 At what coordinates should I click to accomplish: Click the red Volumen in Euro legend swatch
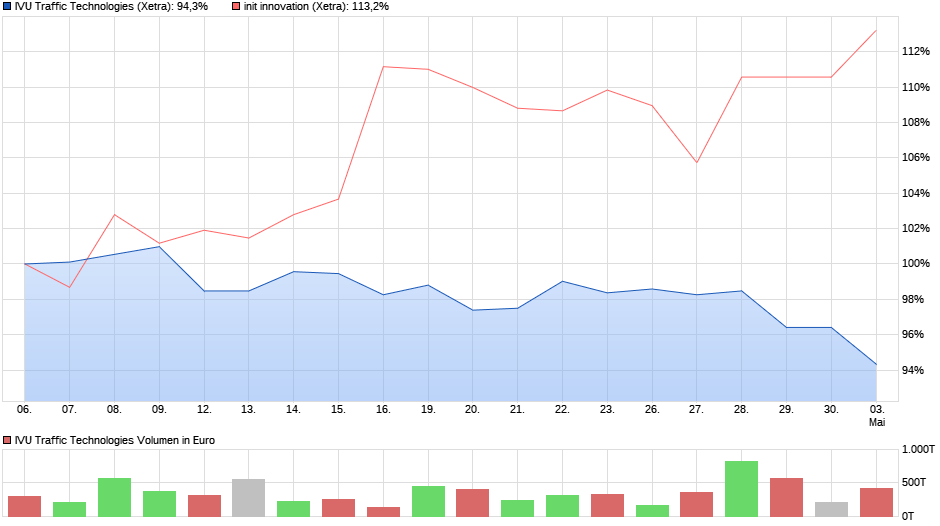coord(7,440)
